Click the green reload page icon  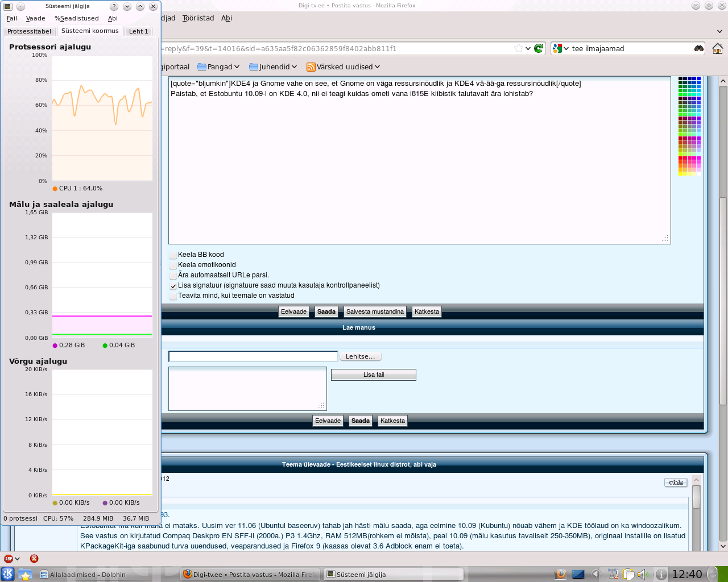539,48
